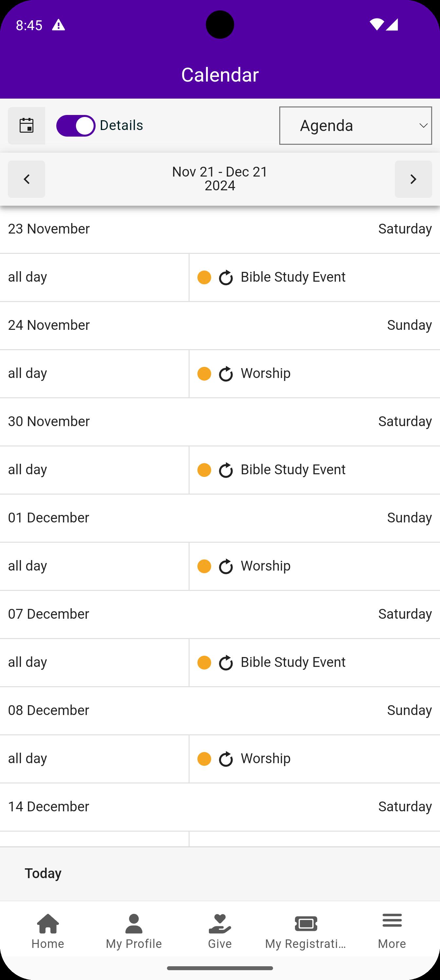
Task: Select the 01 December Worship event
Action: pos(266,566)
